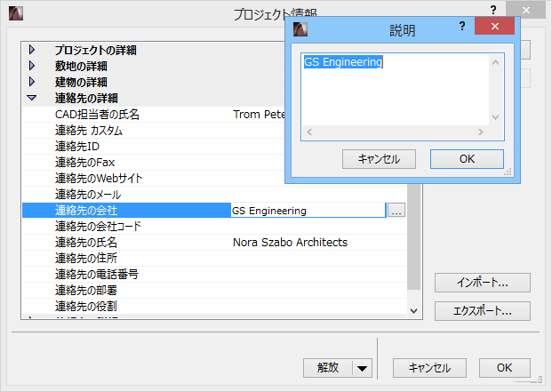Select the 連絡先の住所 row
The height and width of the screenshot is (392, 552).
click(214, 259)
